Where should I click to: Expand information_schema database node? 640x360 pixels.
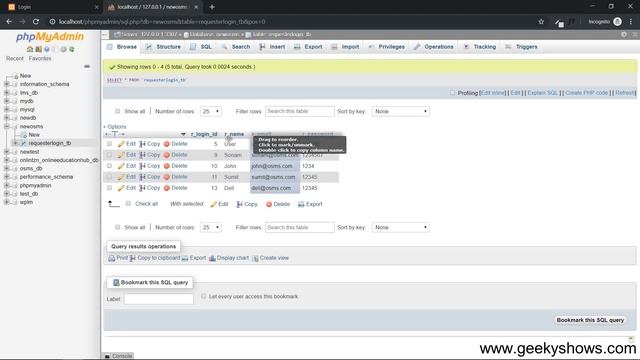(7, 84)
